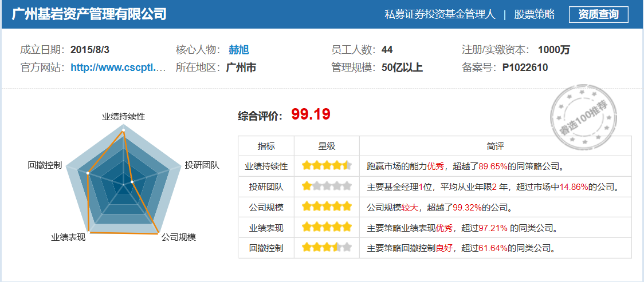Viewport: 644px width, 282px height.
Task: Click the 管理规模 field label
Action: click(354, 67)
